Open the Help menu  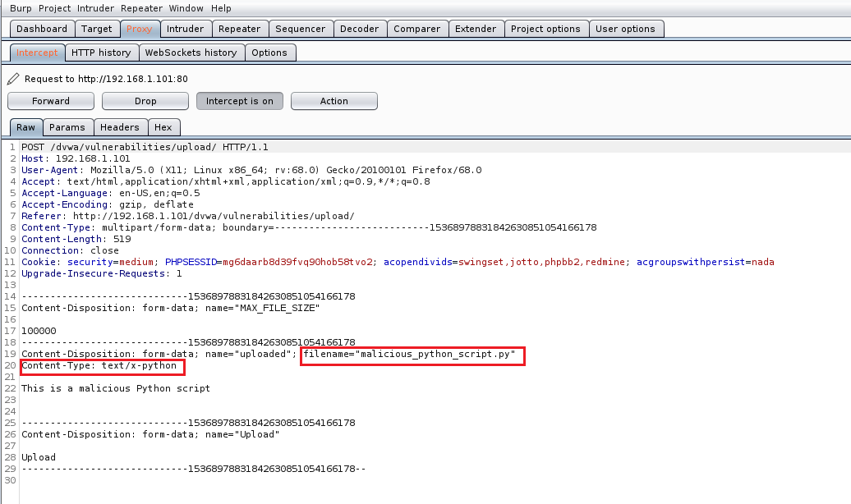tap(221, 8)
